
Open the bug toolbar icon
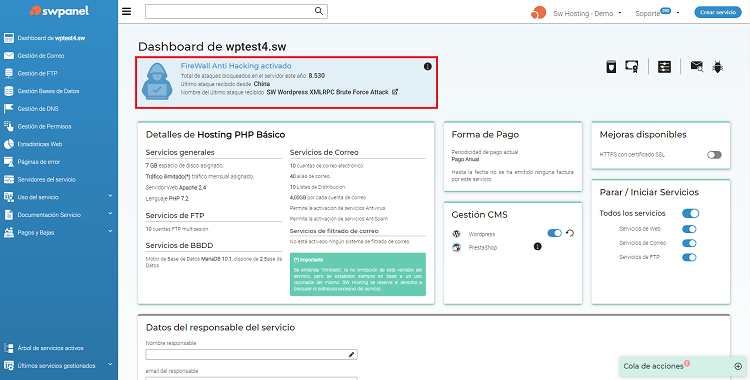[717, 67]
